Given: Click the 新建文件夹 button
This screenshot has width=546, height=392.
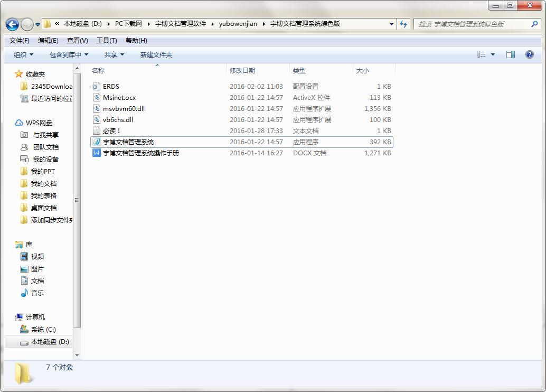Looking at the screenshot, I should coord(156,54).
